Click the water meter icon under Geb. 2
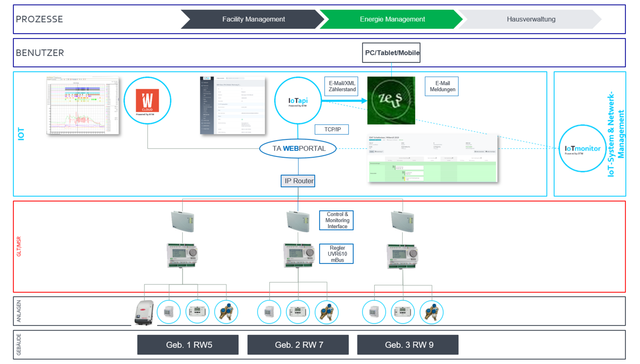This screenshot has height=364, width=640. click(327, 312)
